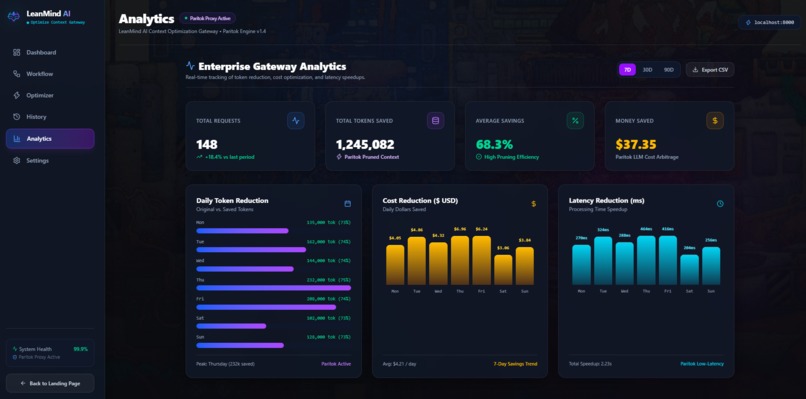This screenshot has height=399, width=806.
Task: Click the calendar icon on Daily Token Reduction
Action: (x=347, y=204)
